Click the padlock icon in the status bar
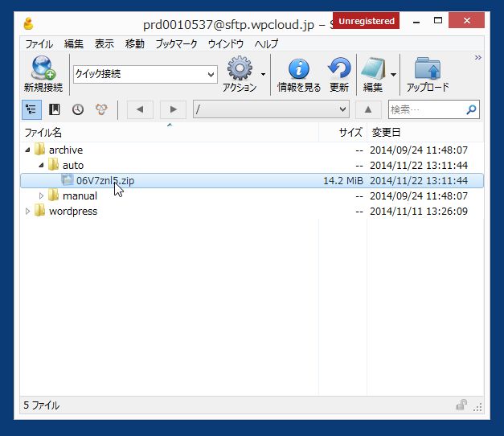Image resolution: width=504 pixels, height=436 pixels. point(461,405)
